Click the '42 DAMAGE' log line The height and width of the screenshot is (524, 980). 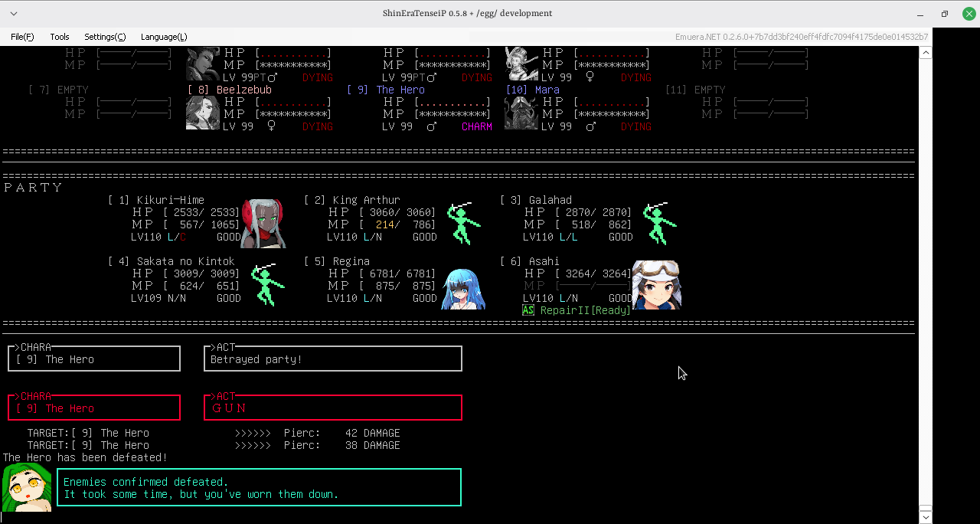(214, 433)
